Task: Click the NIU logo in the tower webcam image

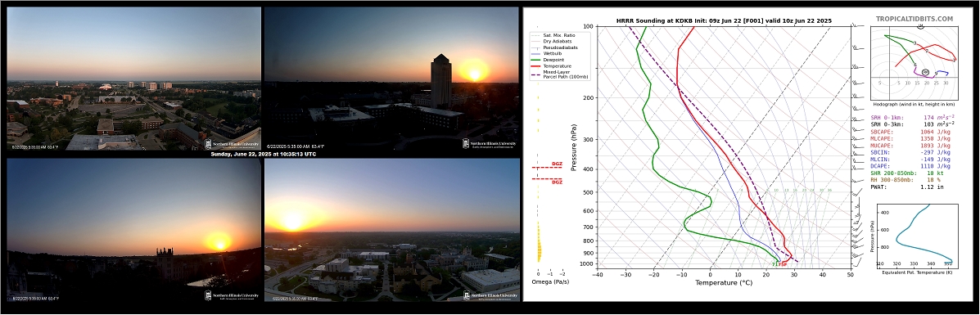Action: tap(490, 144)
